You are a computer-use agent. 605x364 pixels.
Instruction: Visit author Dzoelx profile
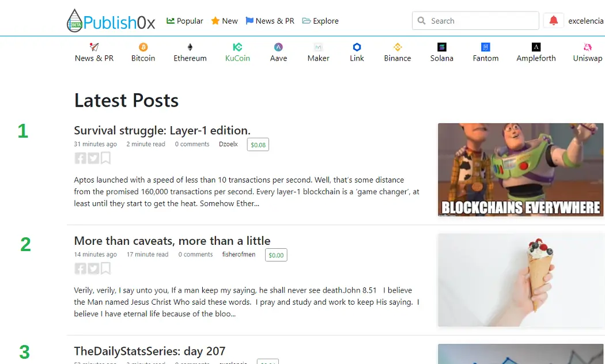point(228,144)
